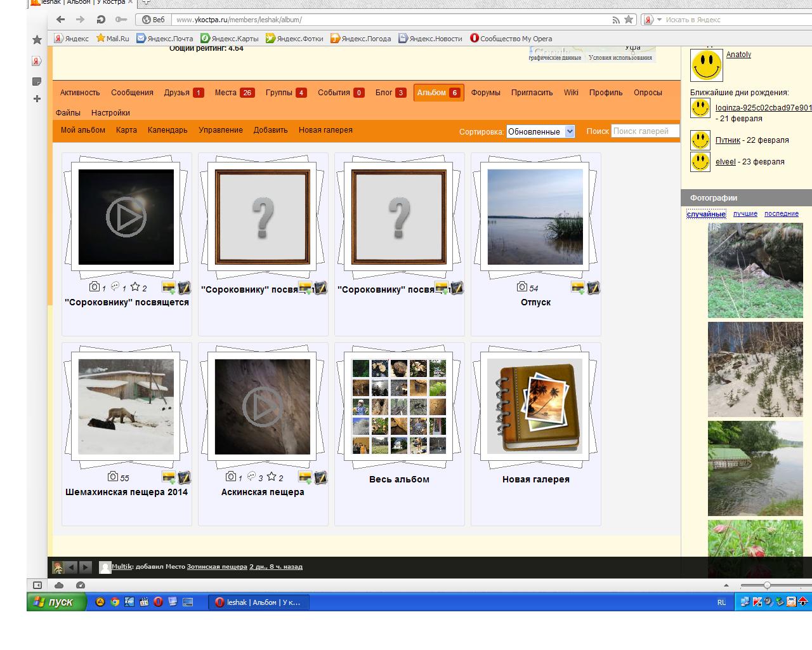Viewport: 812px width, 650px height.
Task: Open the Сортировка dropdown showing Обновленные
Action: click(x=540, y=131)
